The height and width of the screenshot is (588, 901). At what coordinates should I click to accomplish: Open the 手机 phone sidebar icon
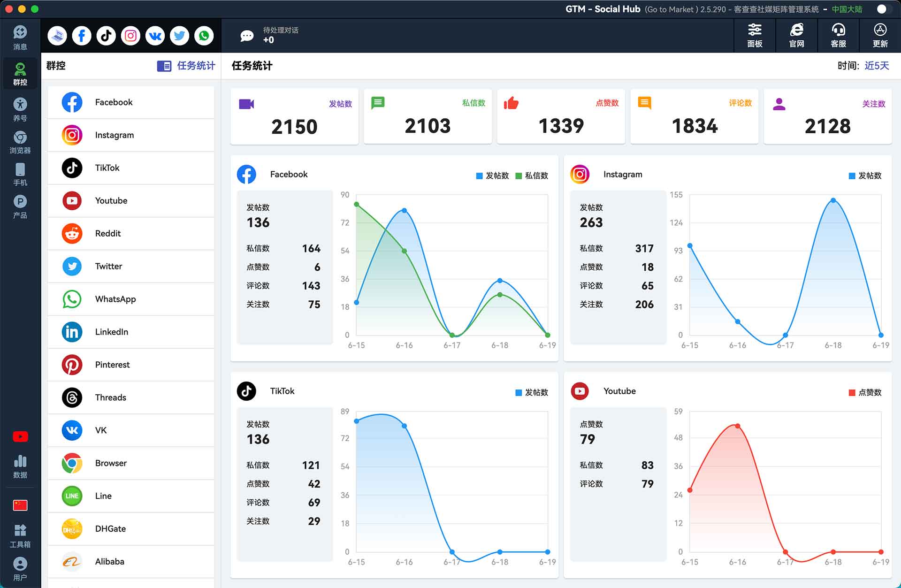click(20, 175)
